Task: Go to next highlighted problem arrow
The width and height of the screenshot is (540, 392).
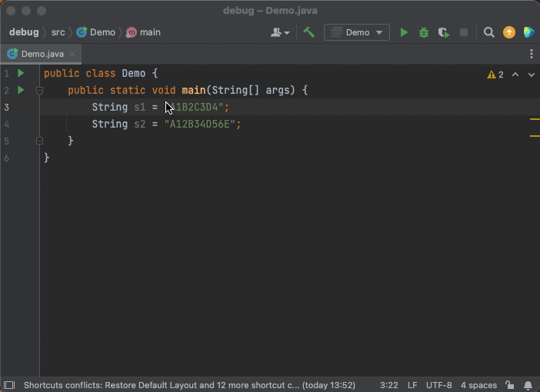Action: click(x=532, y=75)
